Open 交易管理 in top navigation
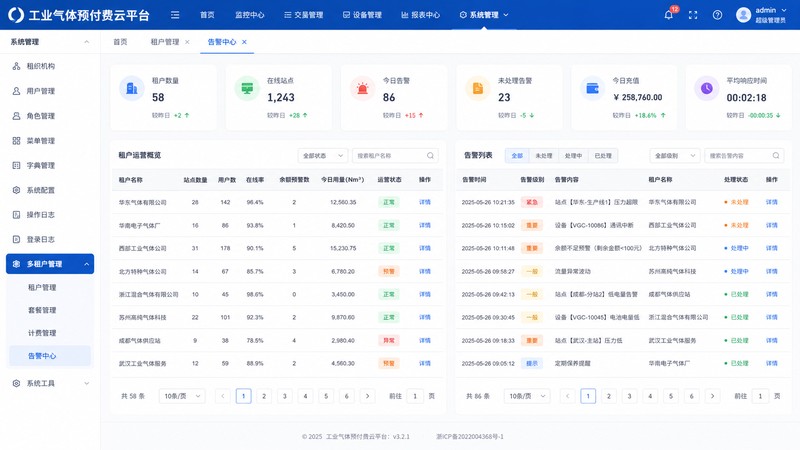800x450 pixels. pyautogui.click(x=304, y=15)
